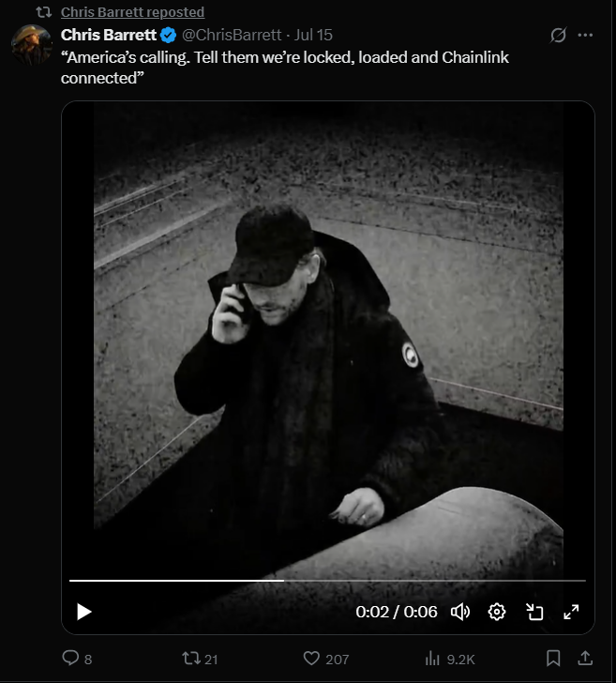
Task: Seek along the video progress bar
Action: click(327, 580)
